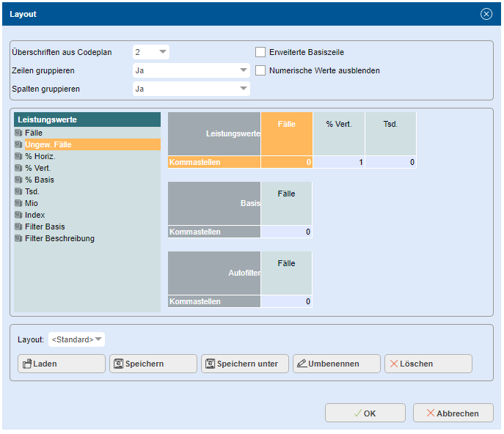Close the Layout dialog with X icon
504x434 pixels.
coord(486,14)
